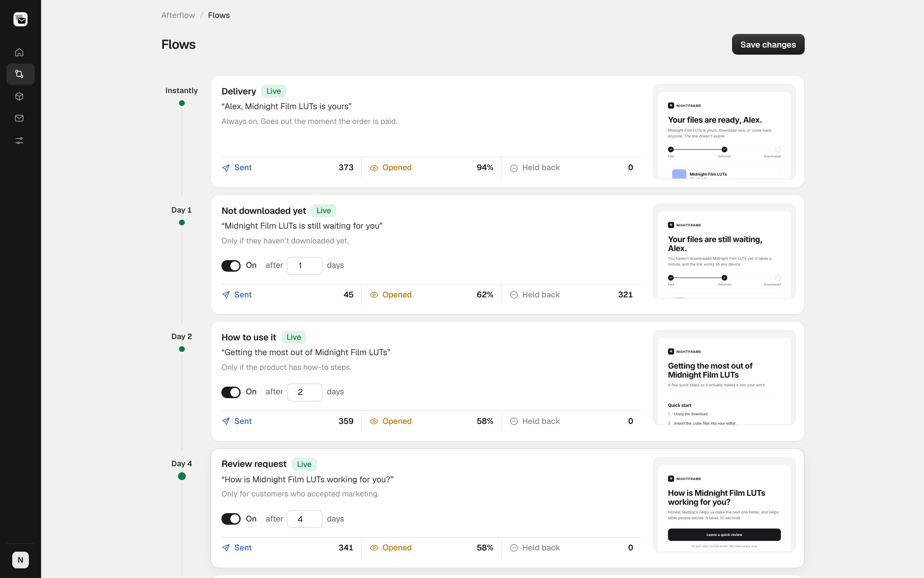Click the opened rate 62%
This screenshot has height=578, width=924.
point(485,294)
